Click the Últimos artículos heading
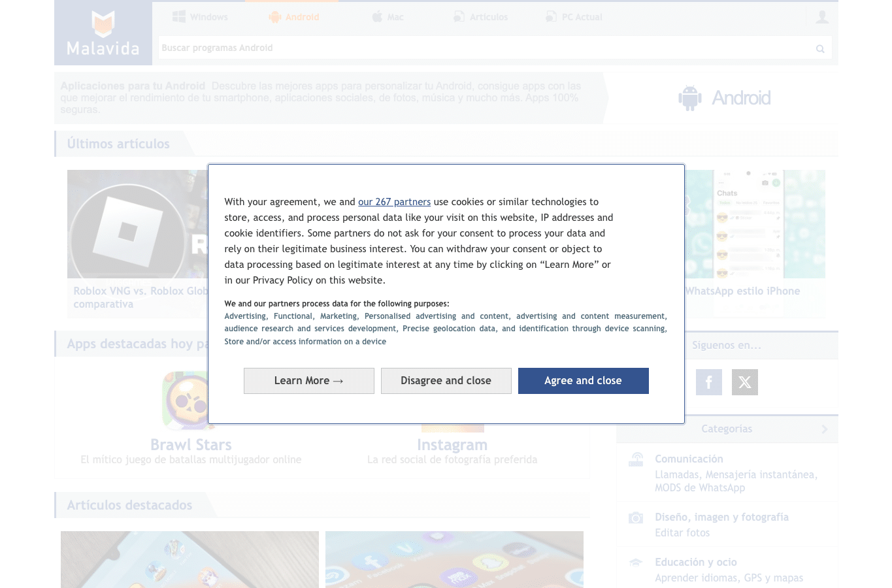Screen dimensions: 892x588 (118, 144)
